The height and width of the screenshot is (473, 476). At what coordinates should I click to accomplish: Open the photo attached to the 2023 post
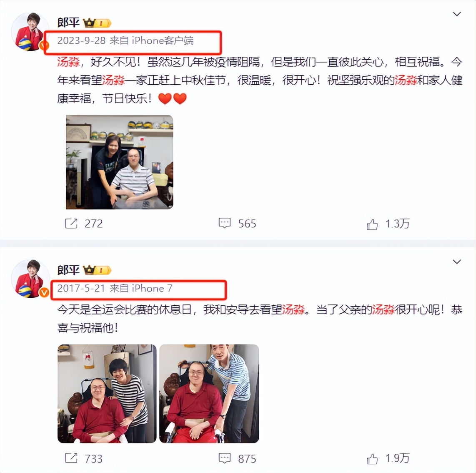pyautogui.click(x=120, y=162)
